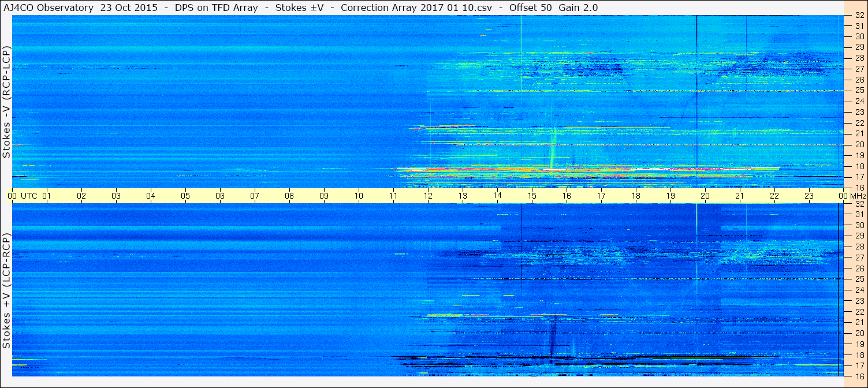Click 32 MHz label in Stokes +V panel
This screenshot has width=868, height=388.
859,204
